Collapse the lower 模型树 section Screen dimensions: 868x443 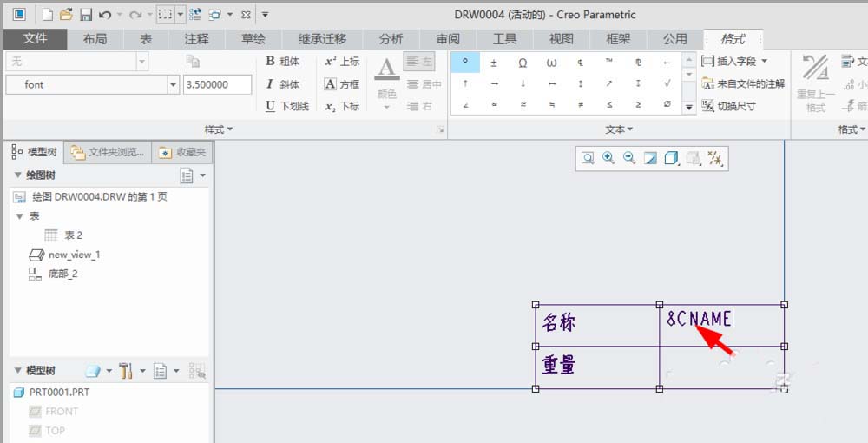[17, 370]
